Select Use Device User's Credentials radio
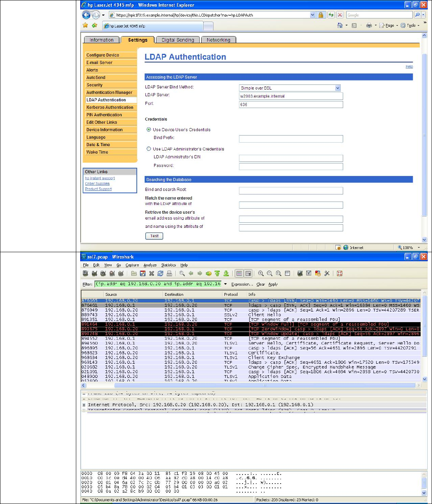Screen dimensions: 432x504 pos(149,129)
